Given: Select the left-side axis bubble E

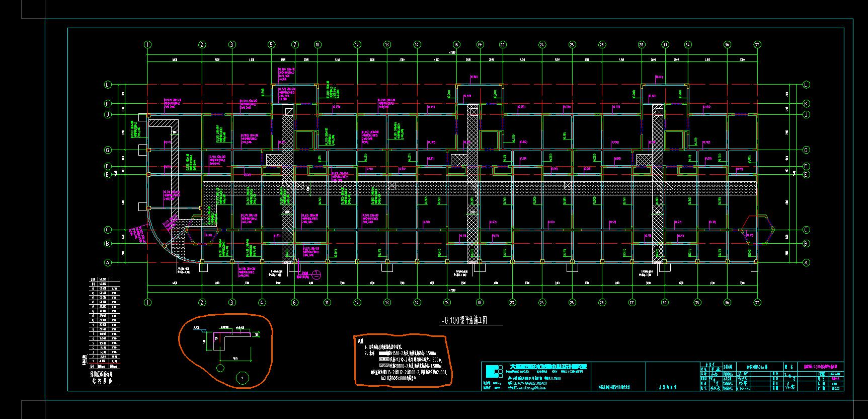Looking at the screenshot, I should [x=107, y=175].
